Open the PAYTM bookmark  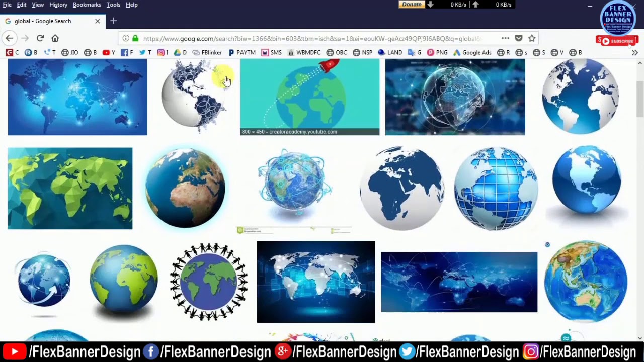coord(242,52)
